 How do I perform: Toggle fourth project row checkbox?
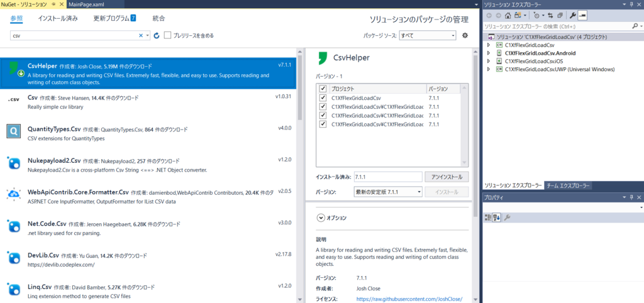(323, 124)
